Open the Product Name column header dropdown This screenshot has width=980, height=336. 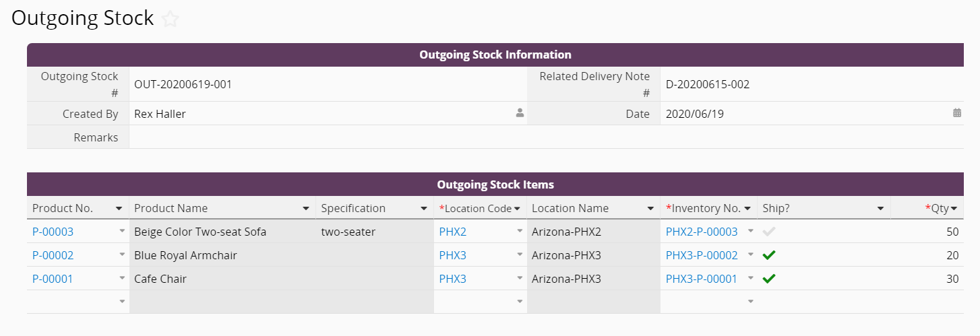[x=306, y=209]
